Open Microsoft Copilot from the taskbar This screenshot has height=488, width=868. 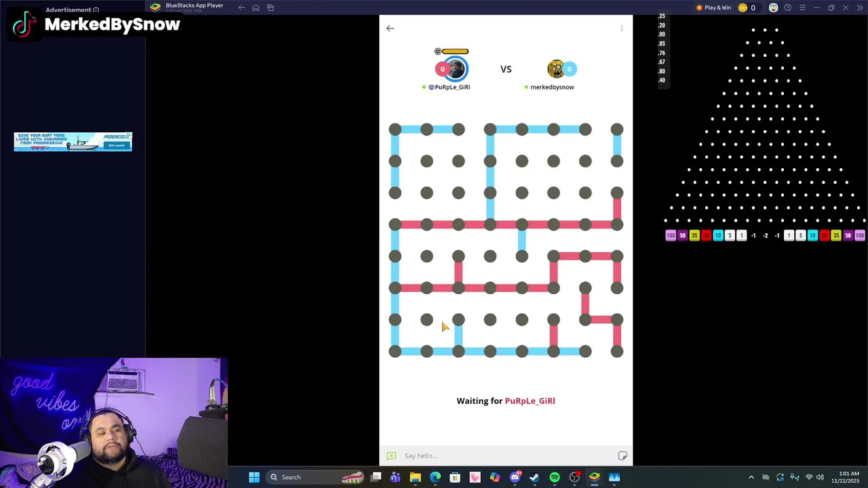point(495,477)
